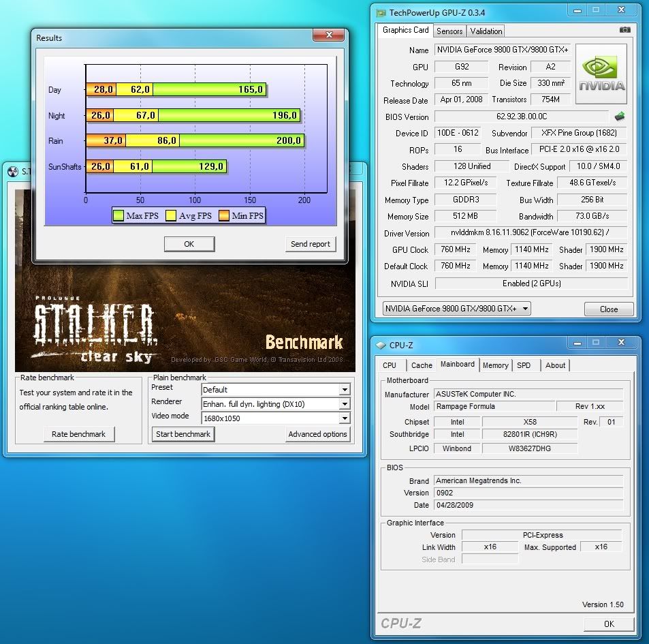The height and width of the screenshot is (644, 649).
Task: Click the Max FPS green legend swatch
Action: click(x=118, y=216)
